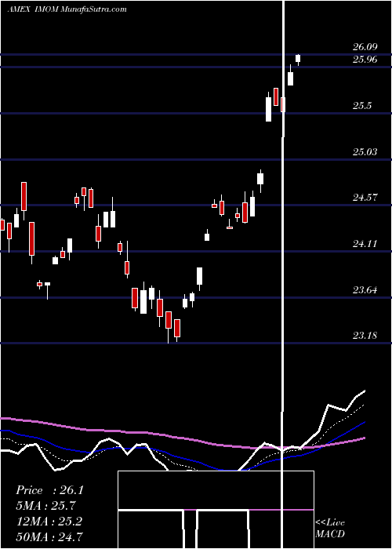Click the 24.57 price level label

(365, 198)
